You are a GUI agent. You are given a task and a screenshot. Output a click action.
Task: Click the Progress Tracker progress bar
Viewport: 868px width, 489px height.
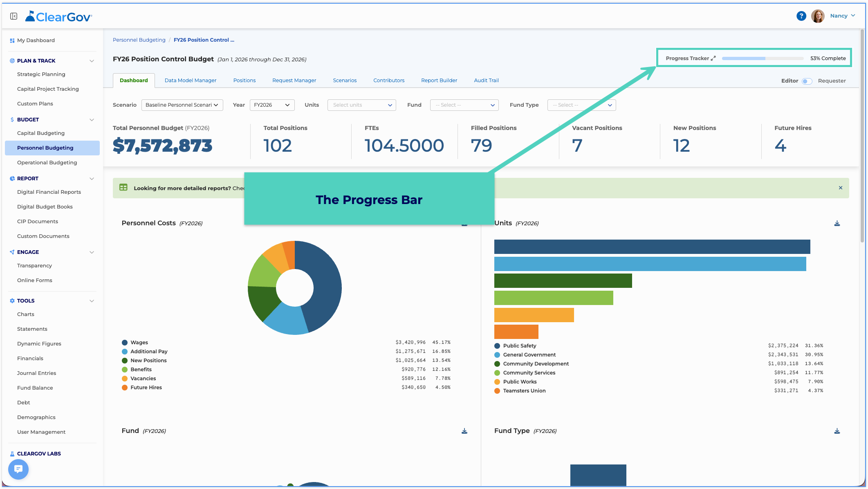tap(763, 58)
